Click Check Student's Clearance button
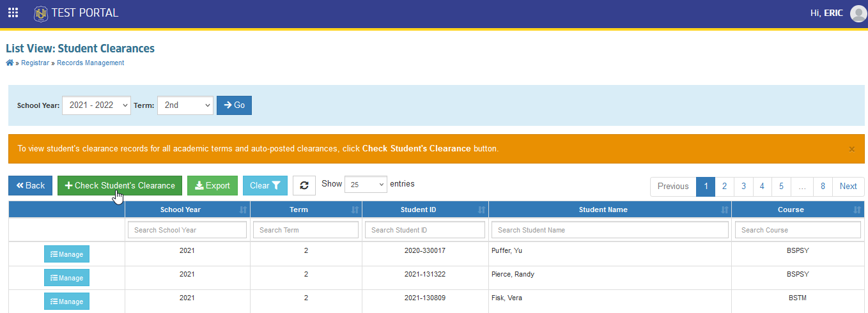 coord(120,186)
